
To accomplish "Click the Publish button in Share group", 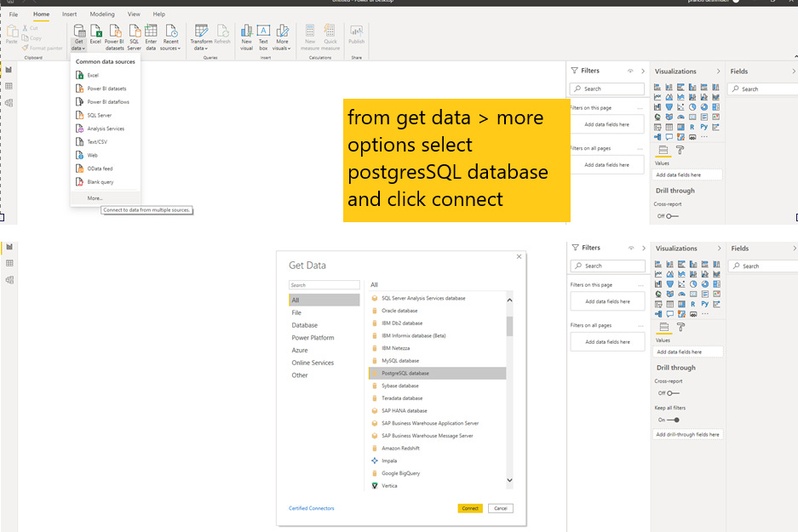I will (356, 35).
